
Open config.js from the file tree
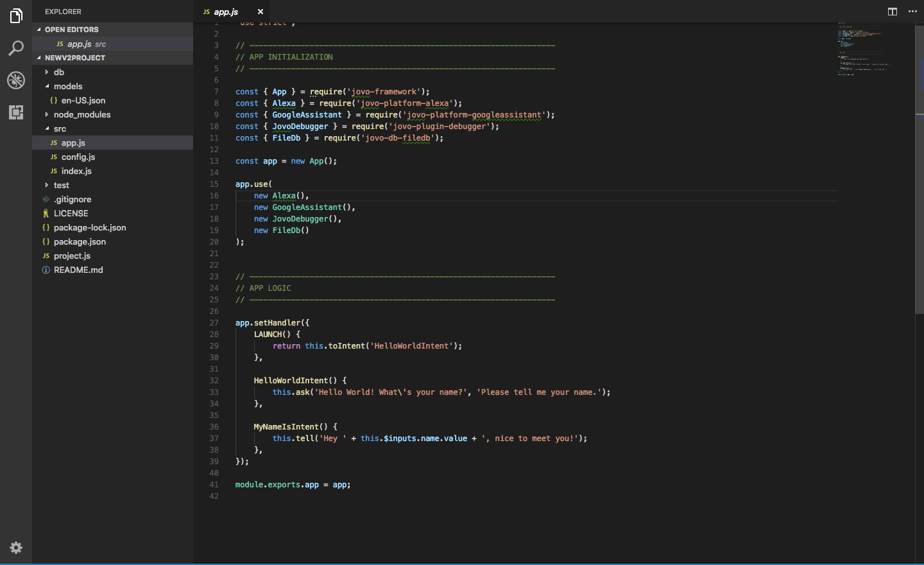(x=78, y=157)
